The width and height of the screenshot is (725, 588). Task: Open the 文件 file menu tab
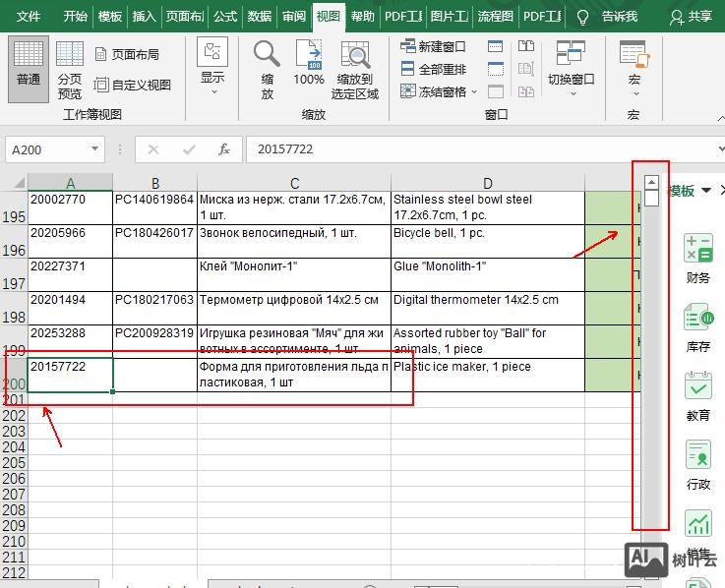(29, 16)
